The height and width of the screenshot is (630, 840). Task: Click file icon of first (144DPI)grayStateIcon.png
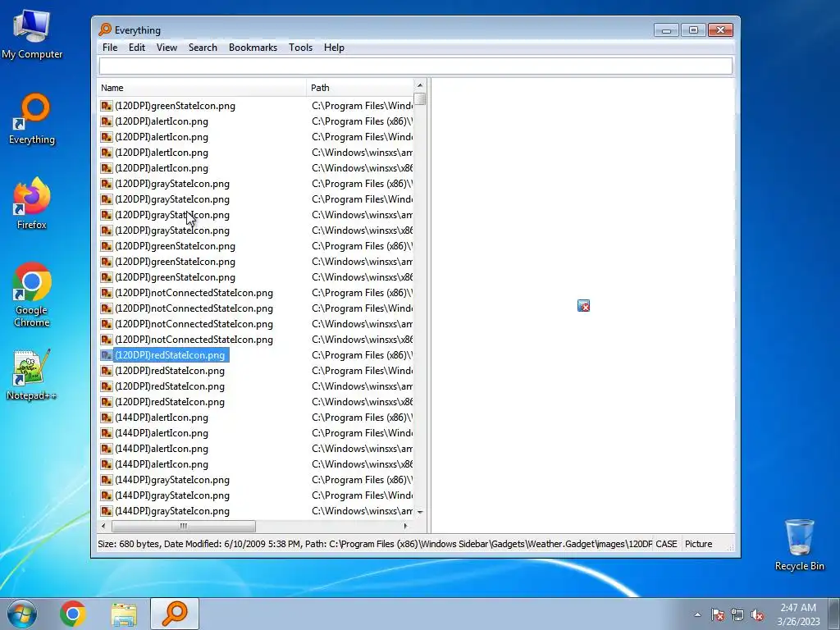(x=107, y=480)
